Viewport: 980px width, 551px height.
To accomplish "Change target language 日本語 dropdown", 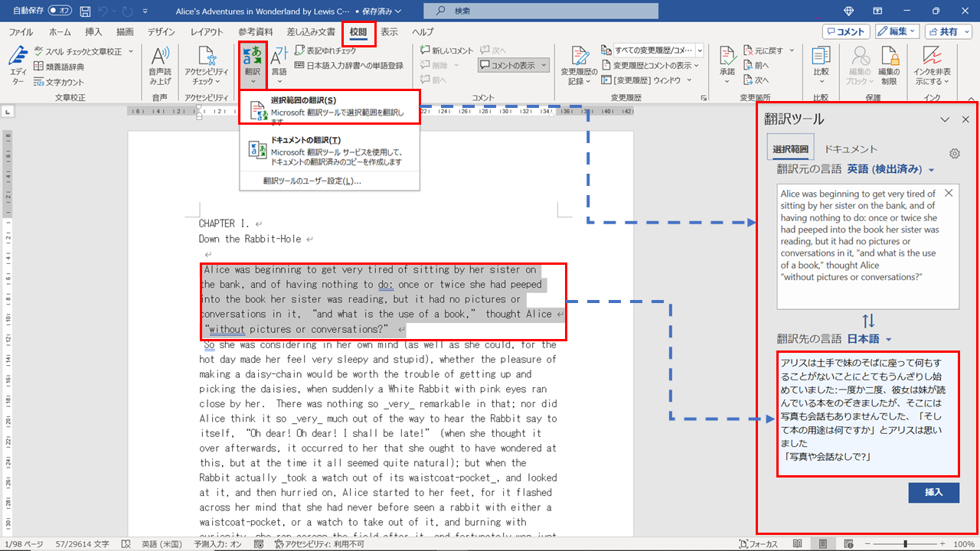I will (x=869, y=338).
